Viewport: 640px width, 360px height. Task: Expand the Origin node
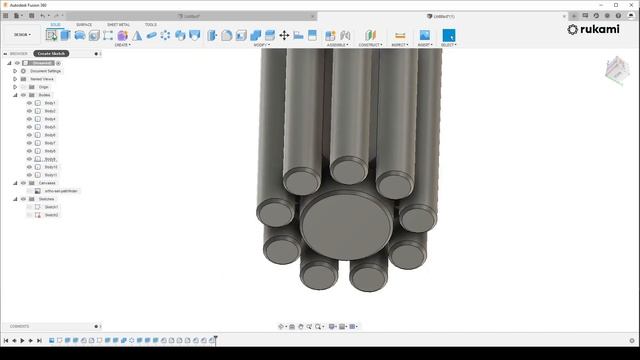[x=15, y=87]
